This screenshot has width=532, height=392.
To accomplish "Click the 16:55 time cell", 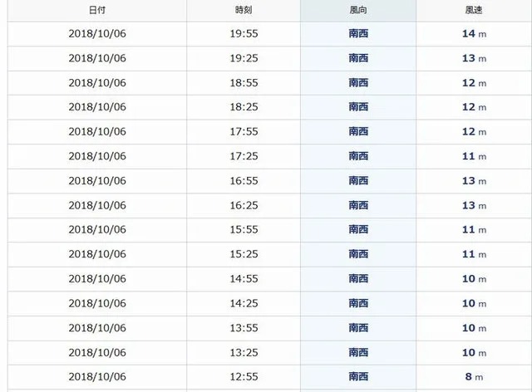I will (x=244, y=181).
